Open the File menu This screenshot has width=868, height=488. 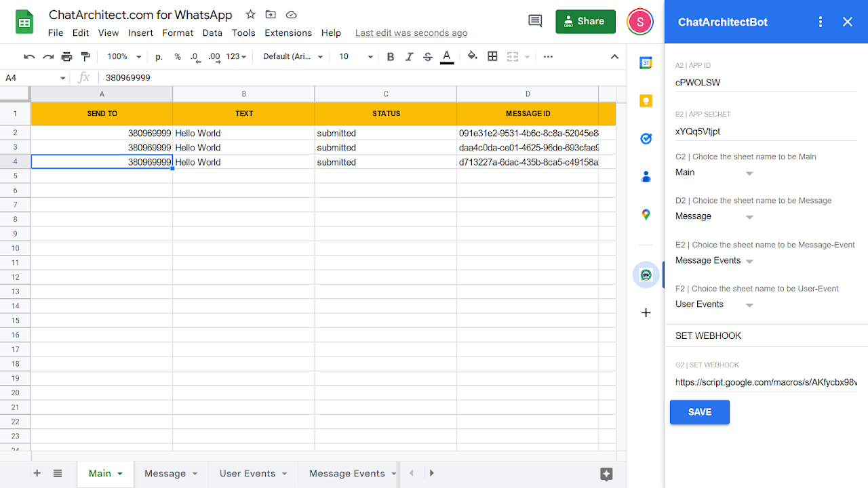tap(56, 33)
